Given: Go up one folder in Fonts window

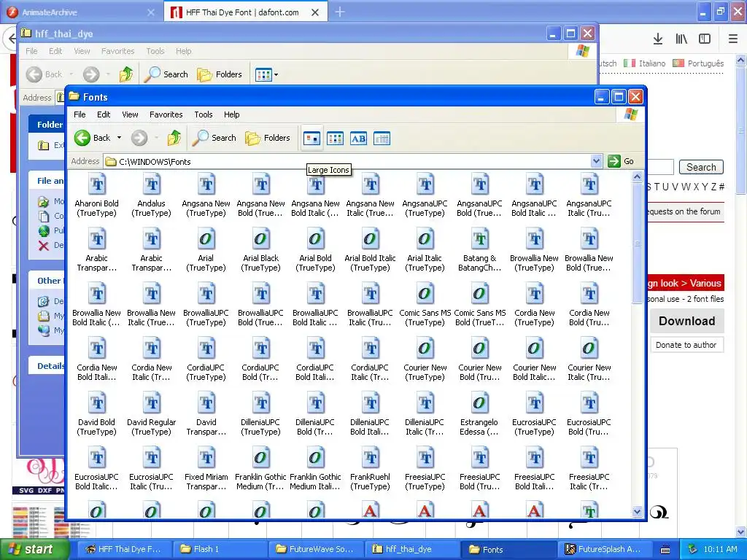Looking at the screenshot, I should pyautogui.click(x=174, y=138).
